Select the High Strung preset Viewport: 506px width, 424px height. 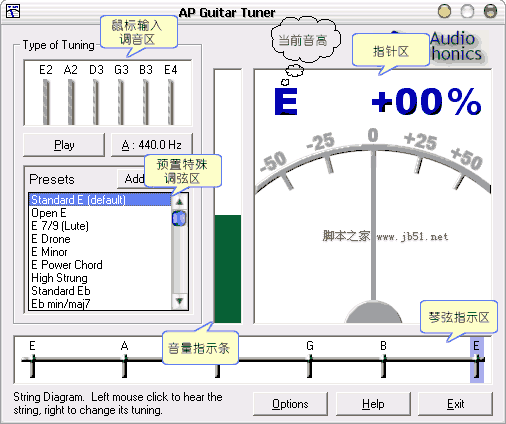tap(100, 278)
